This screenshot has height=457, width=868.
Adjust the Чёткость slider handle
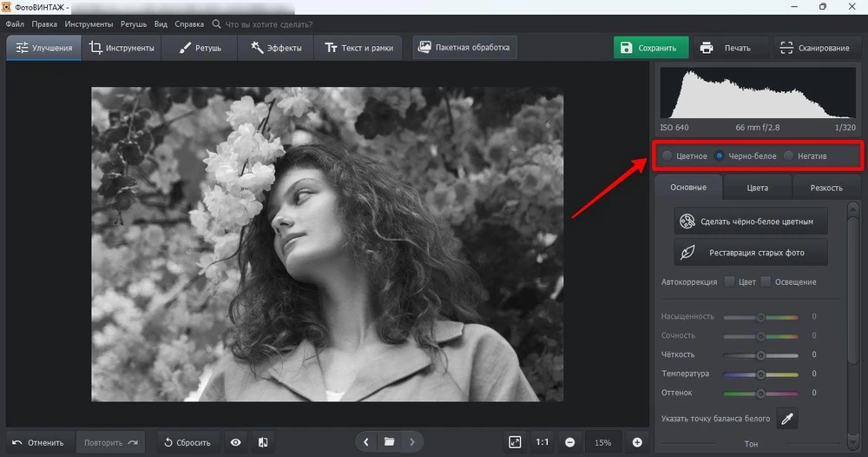760,354
